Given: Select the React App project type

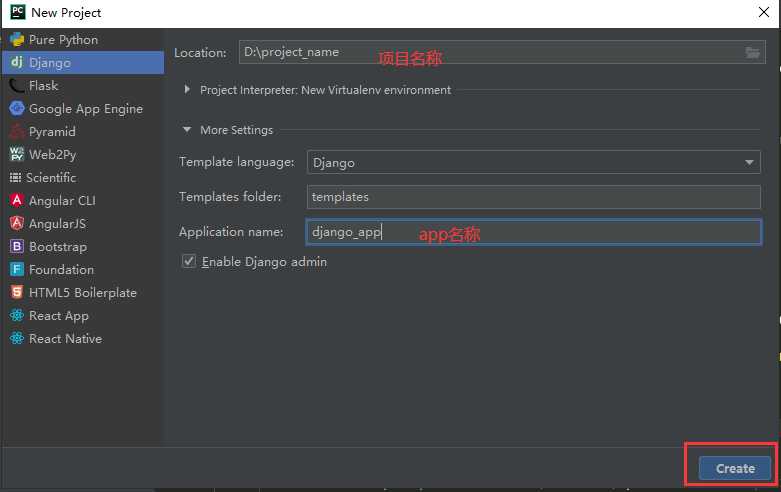Looking at the screenshot, I should 82,315.
